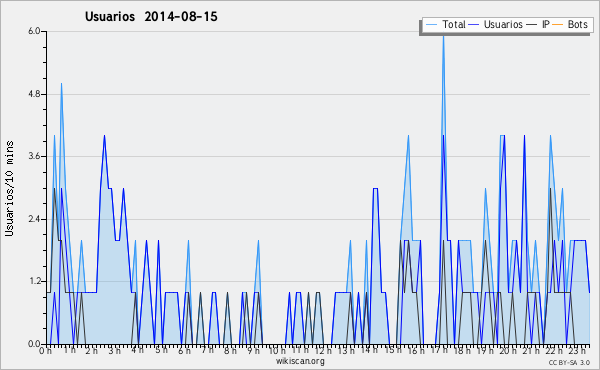This screenshot has width=600, height=370.
Task: Click the '9 h' x-axis label
Action: [253, 350]
